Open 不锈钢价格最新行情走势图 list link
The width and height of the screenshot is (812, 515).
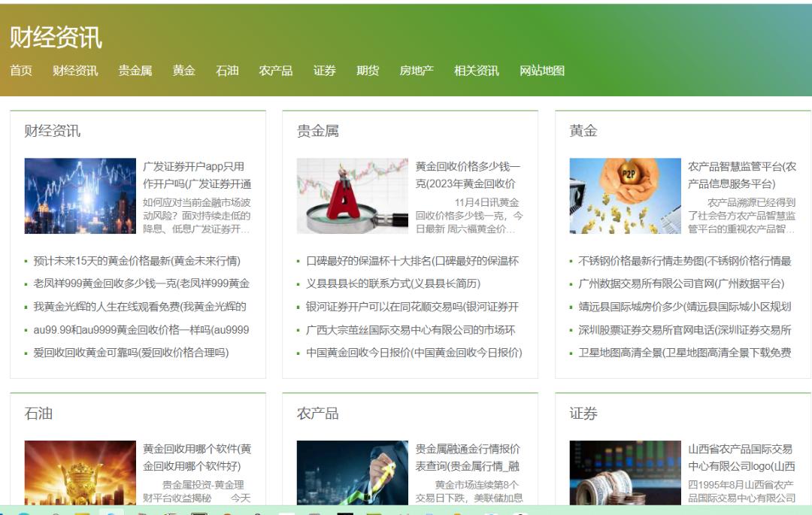(684, 261)
